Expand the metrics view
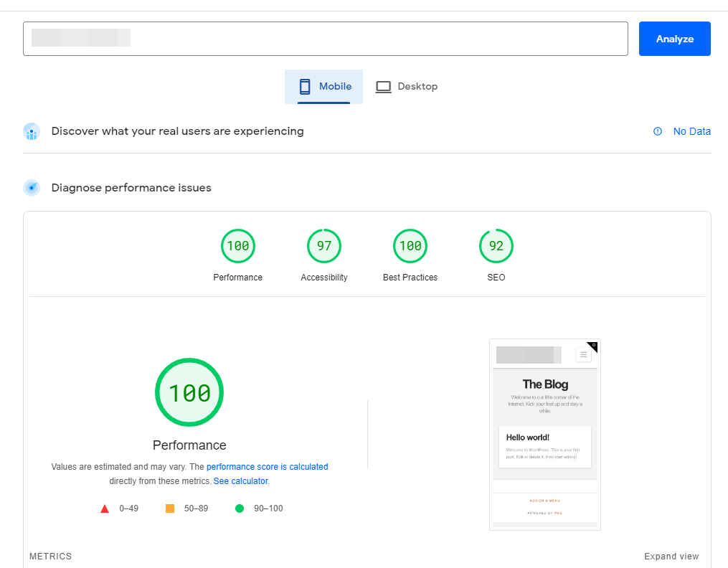 point(671,557)
